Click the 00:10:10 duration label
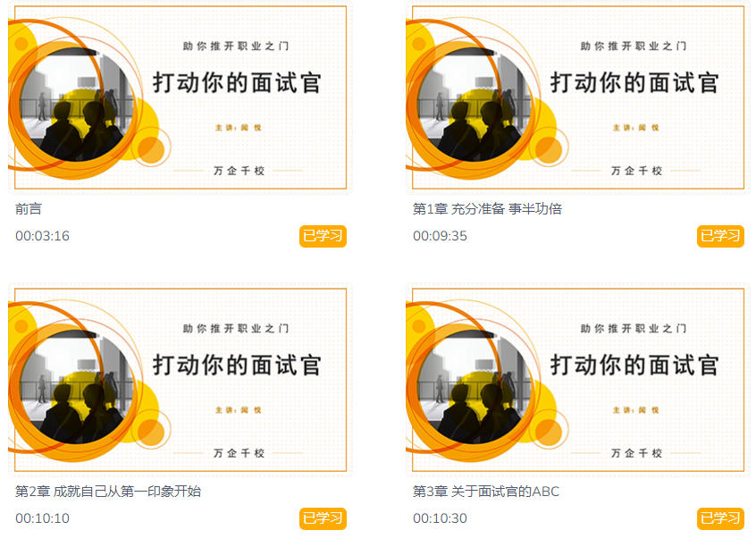Viewport: 756px width, 547px height. click(42, 518)
